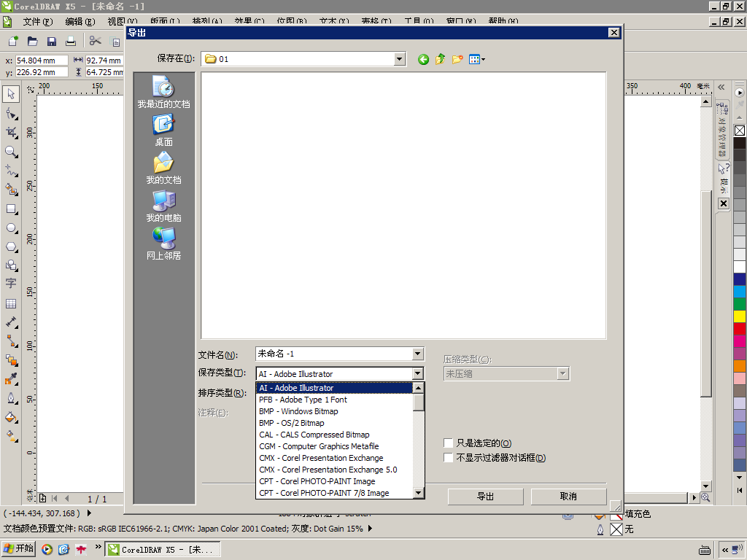Screen dimensions: 747x560
Task: Click the New document toolbar icon
Action: tap(13, 41)
